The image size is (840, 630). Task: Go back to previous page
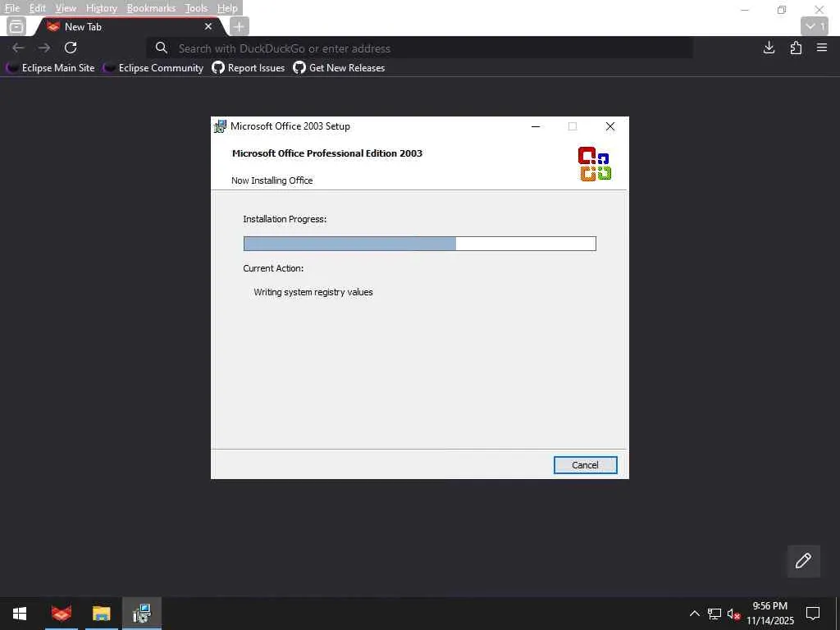coord(18,48)
